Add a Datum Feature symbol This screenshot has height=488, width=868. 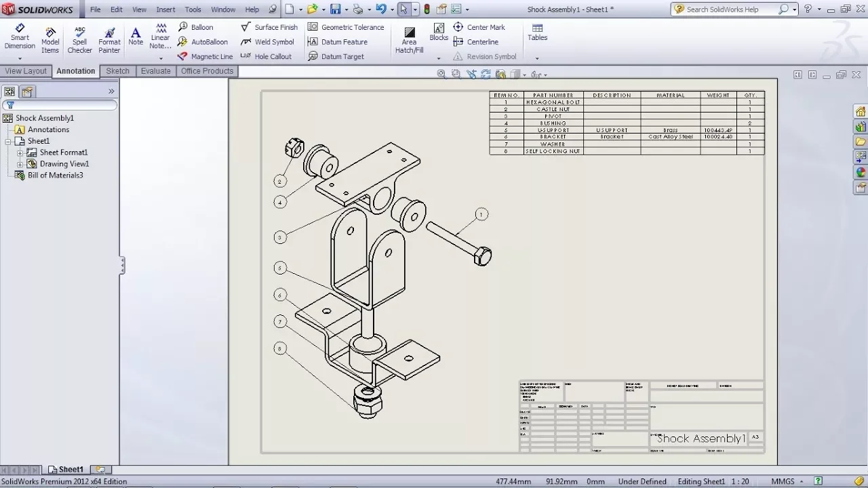pyautogui.click(x=337, y=42)
